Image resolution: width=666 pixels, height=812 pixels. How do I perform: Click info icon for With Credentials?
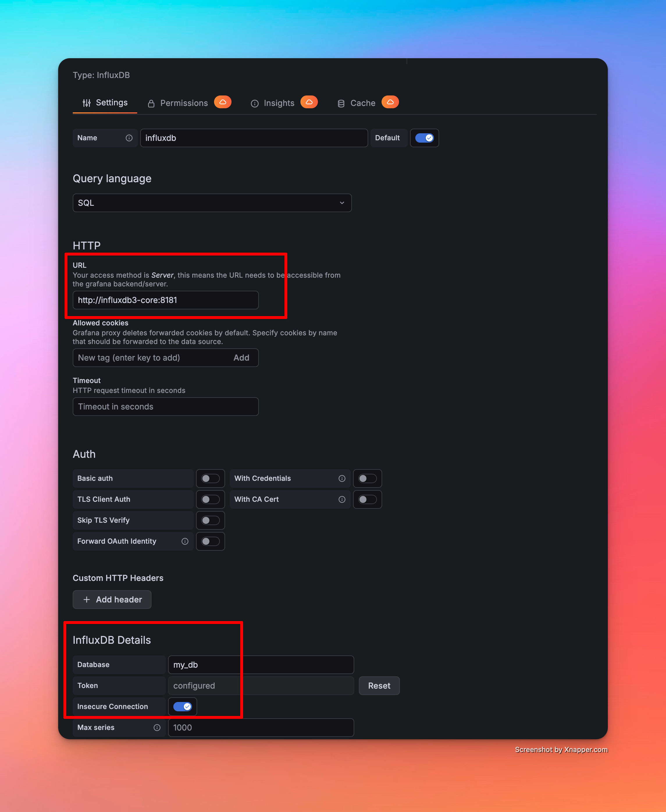click(x=342, y=478)
